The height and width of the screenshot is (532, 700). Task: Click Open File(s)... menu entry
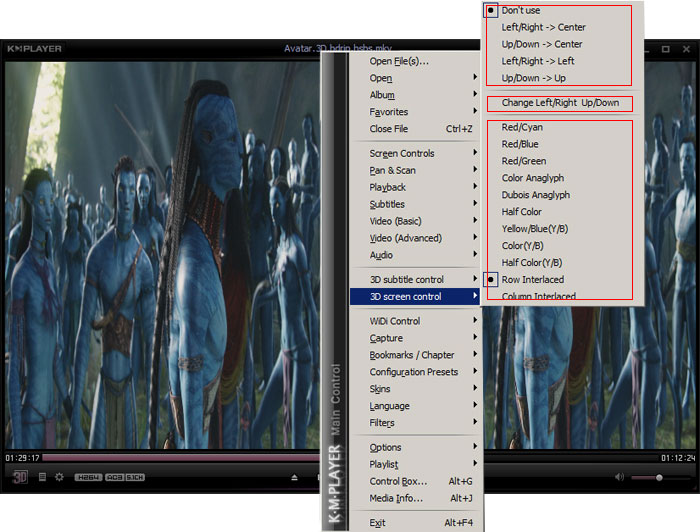click(415, 61)
